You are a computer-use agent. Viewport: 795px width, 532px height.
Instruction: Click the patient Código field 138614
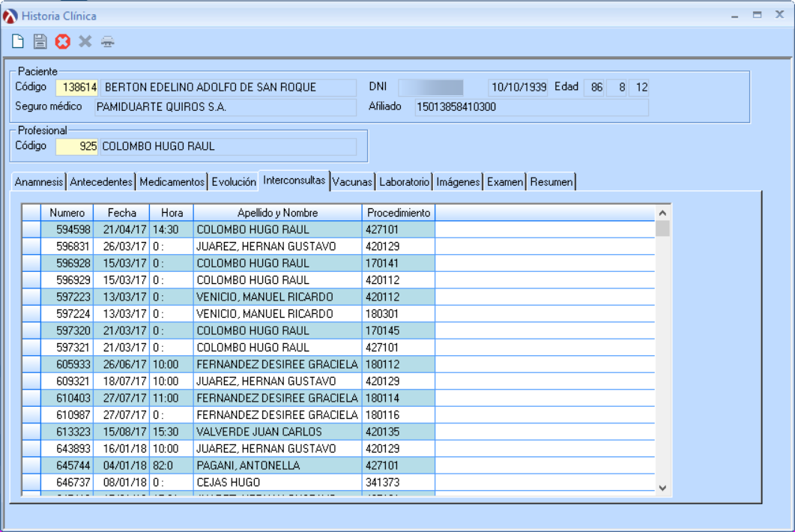(x=76, y=88)
